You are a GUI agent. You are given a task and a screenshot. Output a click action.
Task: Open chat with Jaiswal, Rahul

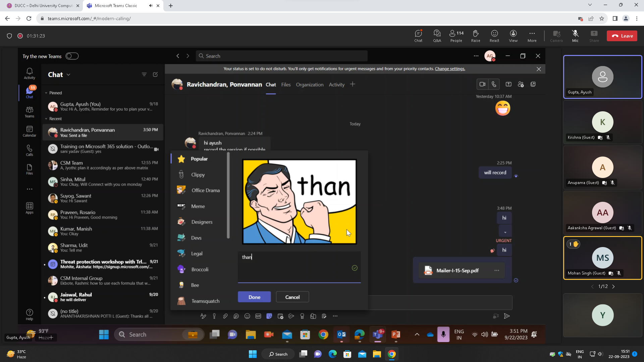[103, 297]
